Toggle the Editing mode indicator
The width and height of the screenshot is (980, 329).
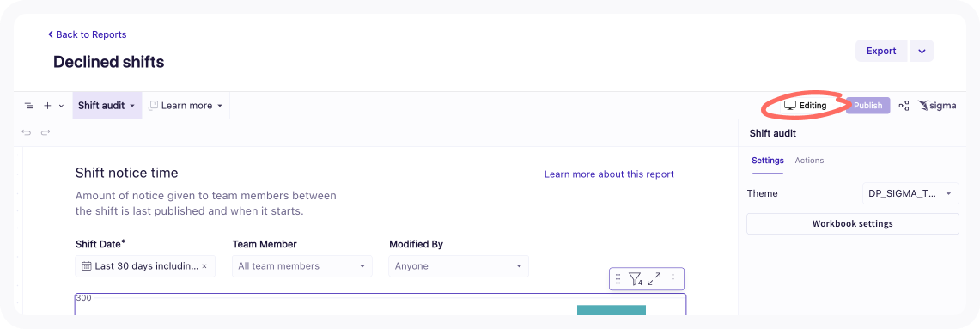806,106
